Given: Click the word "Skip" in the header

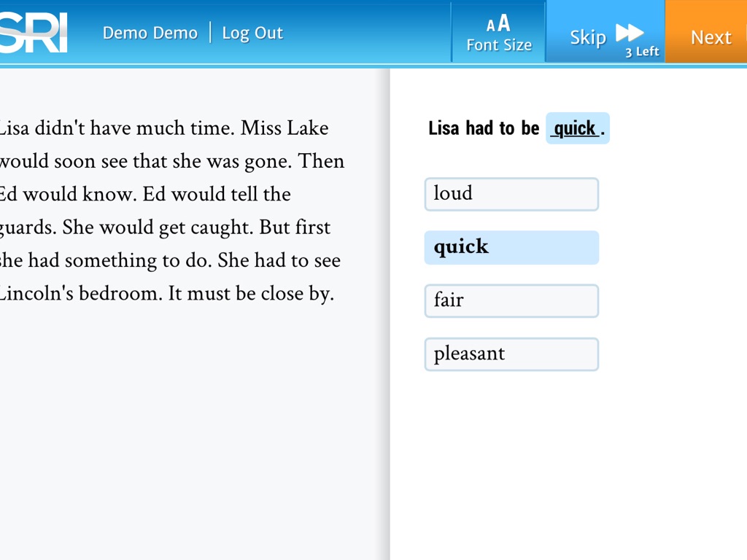Looking at the screenshot, I should pos(588,37).
